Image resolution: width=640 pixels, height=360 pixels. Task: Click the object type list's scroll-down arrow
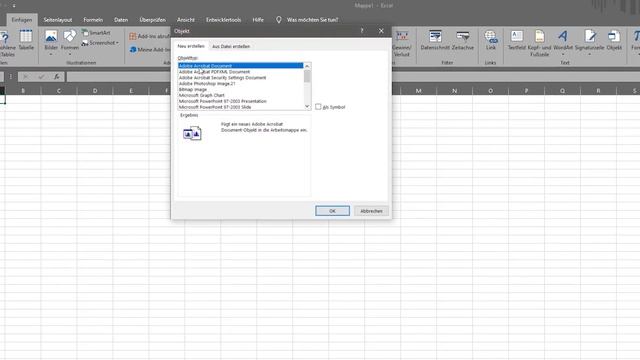click(x=307, y=107)
